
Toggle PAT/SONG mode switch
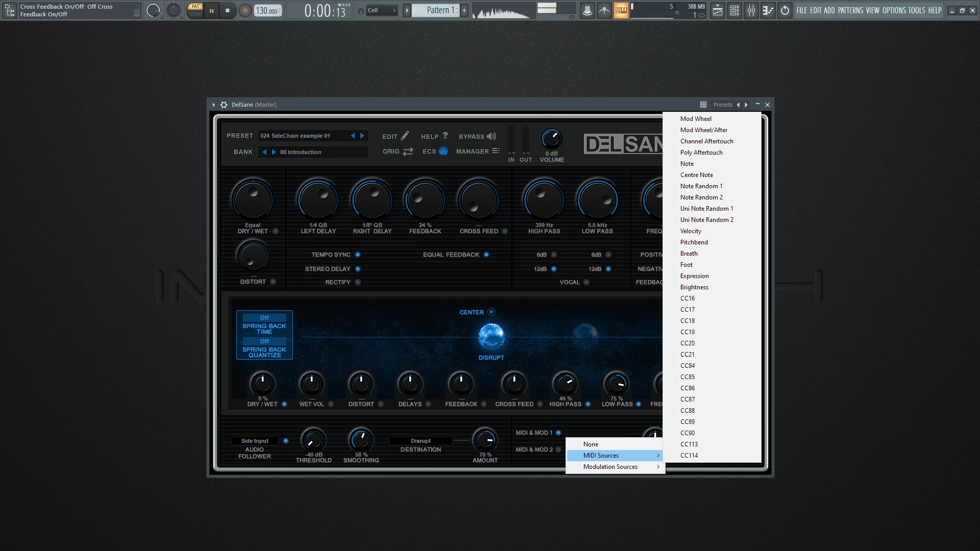[195, 10]
